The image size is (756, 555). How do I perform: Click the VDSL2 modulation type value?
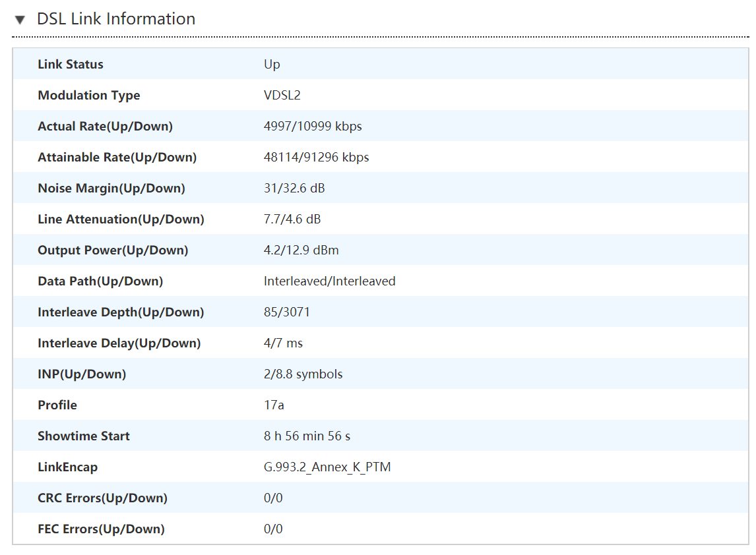click(x=282, y=95)
